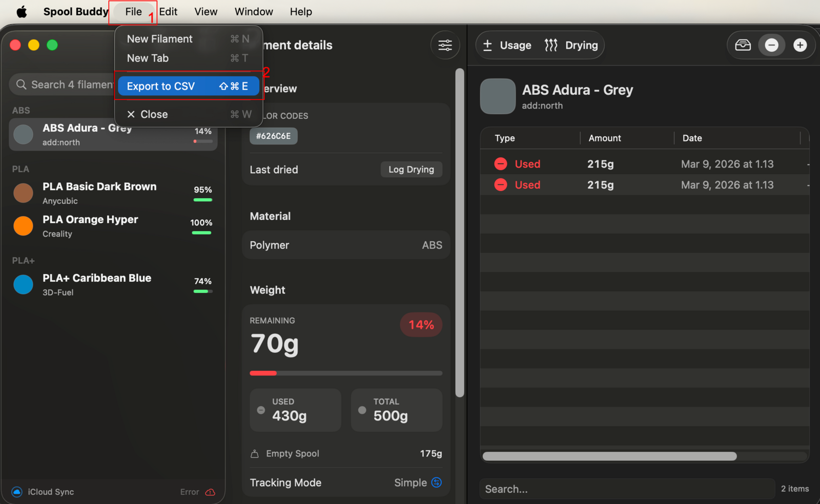Click the Log Drying button
The height and width of the screenshot is (504, 820).
pos(411,170)
